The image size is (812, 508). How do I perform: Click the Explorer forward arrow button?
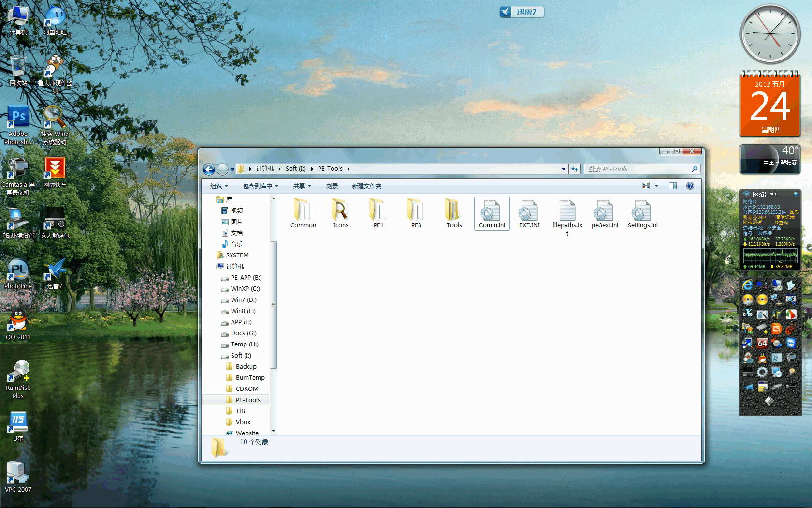tap(222, 169)
